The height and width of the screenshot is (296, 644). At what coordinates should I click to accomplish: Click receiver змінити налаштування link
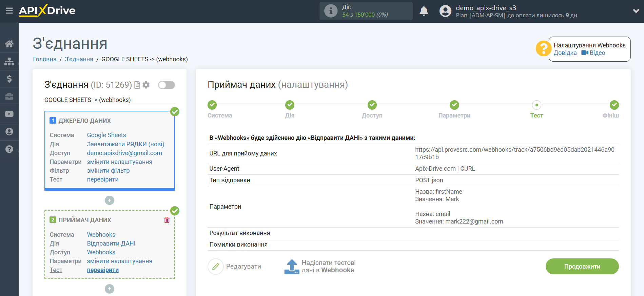point(120,261)
